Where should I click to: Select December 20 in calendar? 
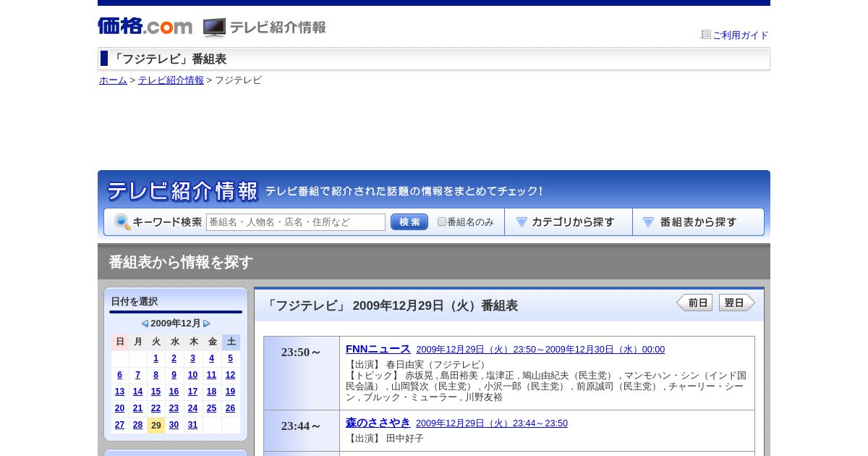(x=119, y=408)
